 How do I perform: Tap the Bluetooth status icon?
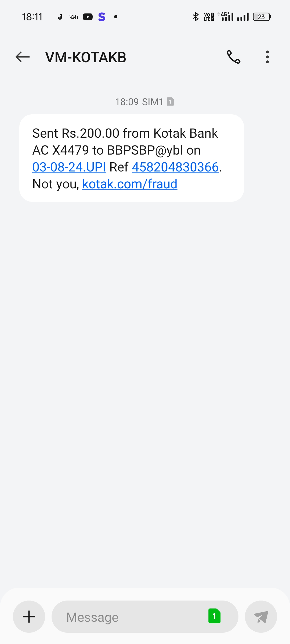pyautogui.click(x=196, y=17)
